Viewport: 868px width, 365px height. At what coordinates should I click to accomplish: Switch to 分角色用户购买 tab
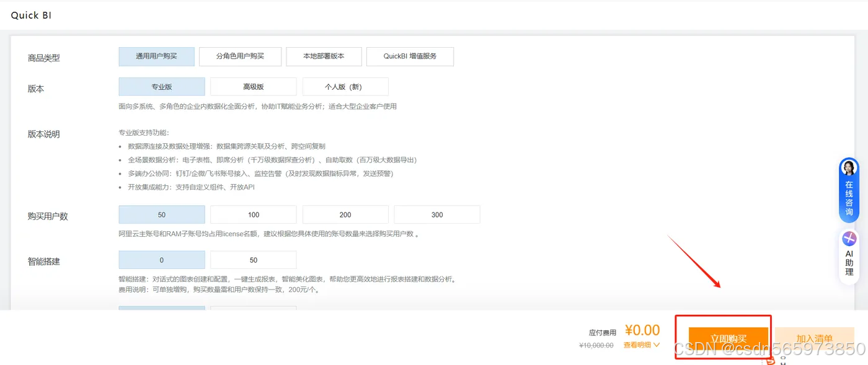click(x=239, y=56)
